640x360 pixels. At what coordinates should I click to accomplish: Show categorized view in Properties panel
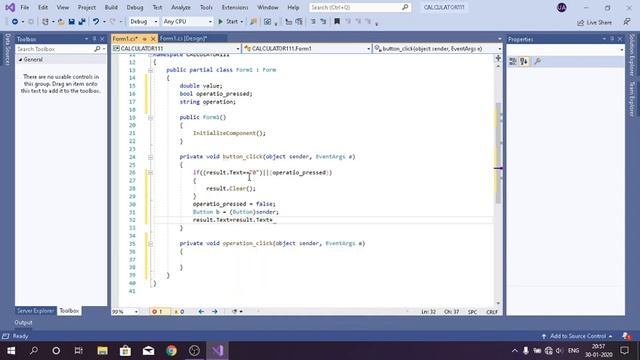[513, 61]
